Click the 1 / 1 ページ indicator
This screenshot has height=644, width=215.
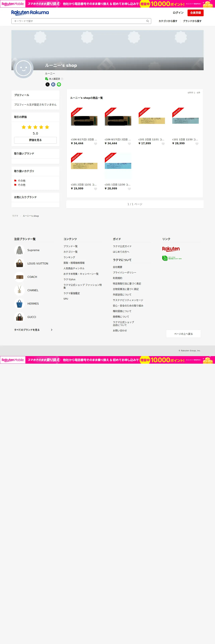[x=135, y=204]
